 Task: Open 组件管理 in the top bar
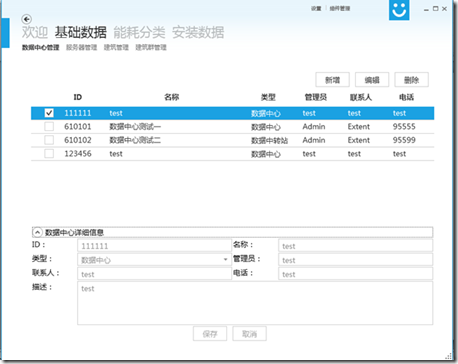pyautogui.click(x=340, y=9)
